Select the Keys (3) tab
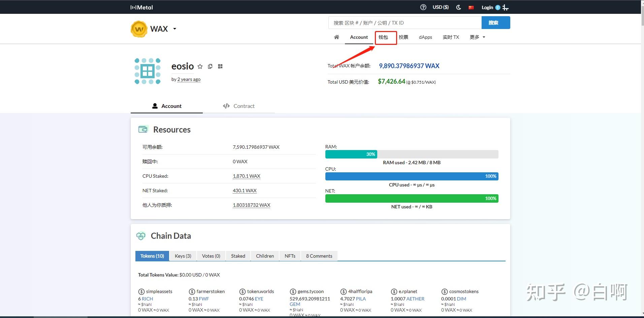 pyautogui.click(x=183, y=256)
